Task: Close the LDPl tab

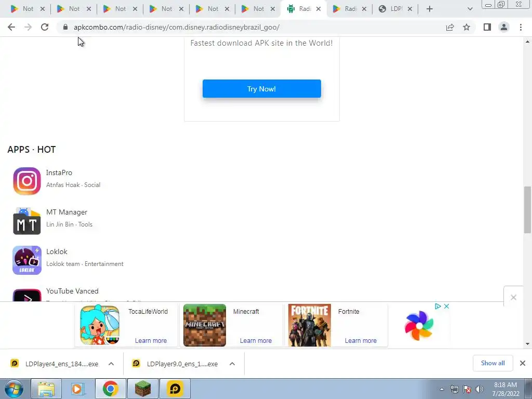Action: pyautogui.click(x=410, y=9)
